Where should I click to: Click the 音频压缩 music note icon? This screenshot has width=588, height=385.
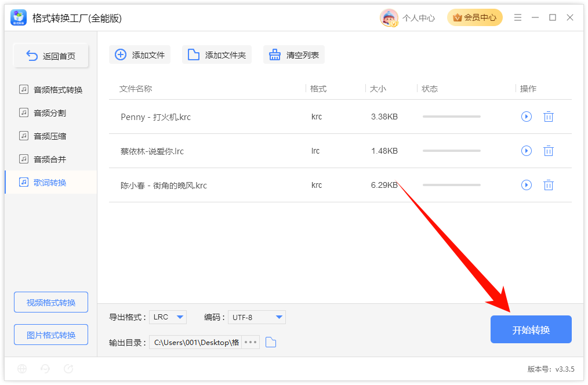coord(24,136)
